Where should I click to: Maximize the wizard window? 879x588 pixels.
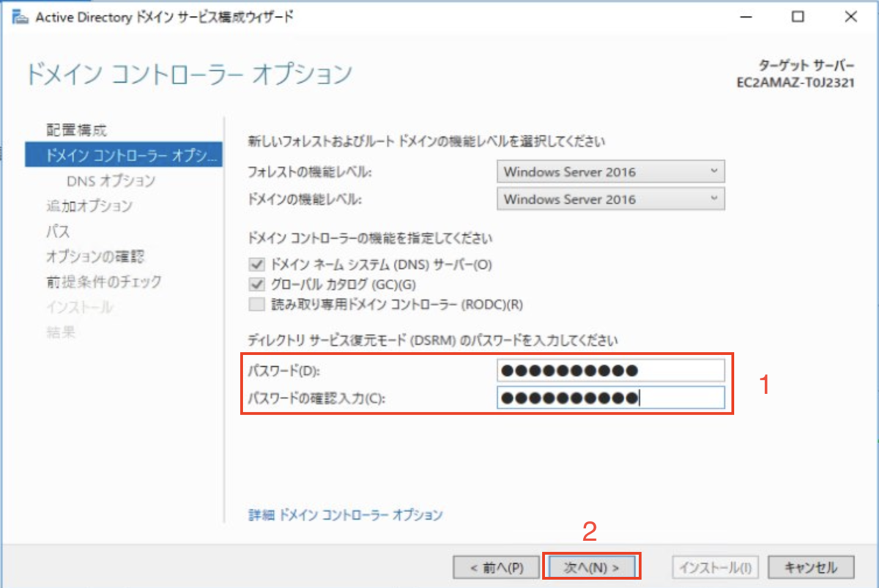(x=798, y=17)
